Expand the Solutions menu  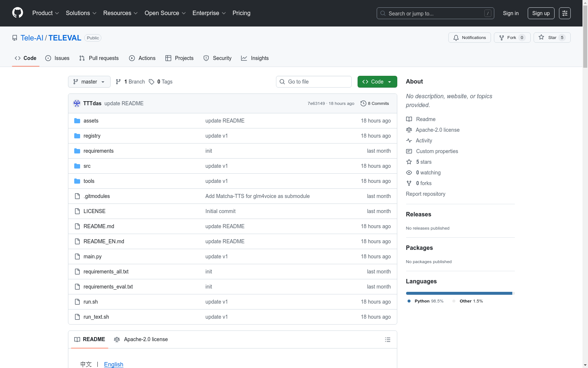(81, 13)
